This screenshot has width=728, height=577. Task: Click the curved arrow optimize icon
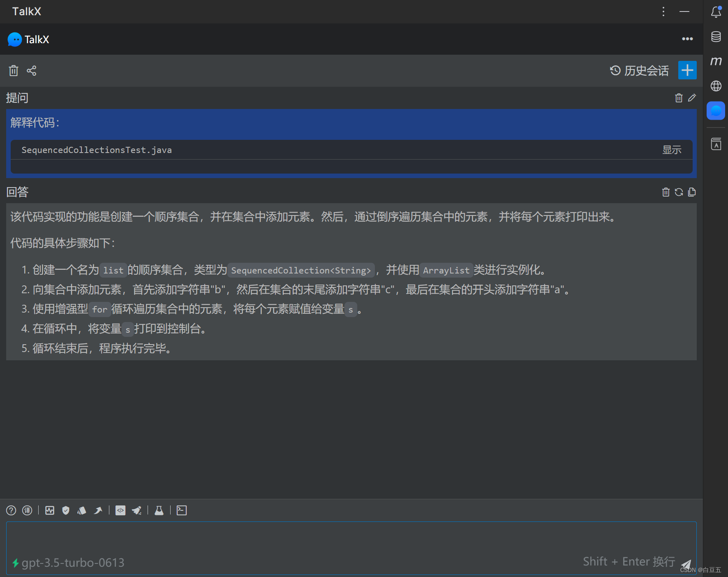[98, 510]
